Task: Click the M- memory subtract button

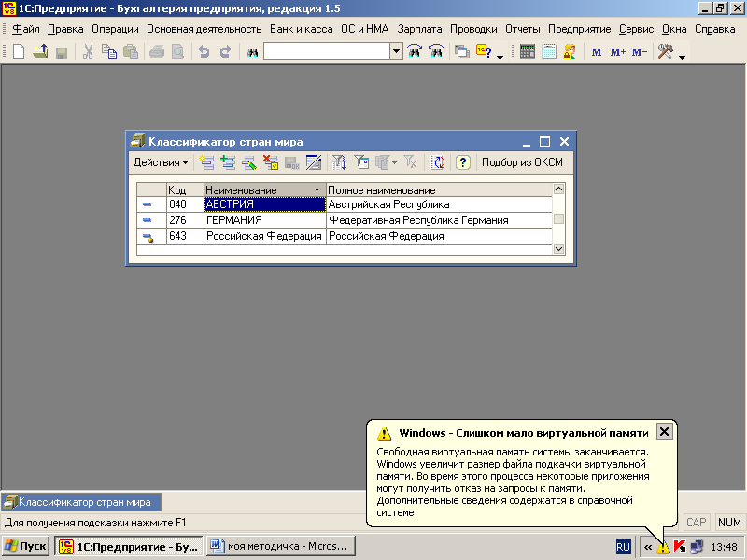Action: coord(640,52)
